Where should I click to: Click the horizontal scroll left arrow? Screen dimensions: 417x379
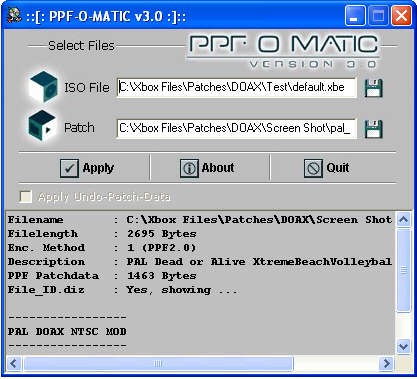pyautogui.click(x=14, y=363)
